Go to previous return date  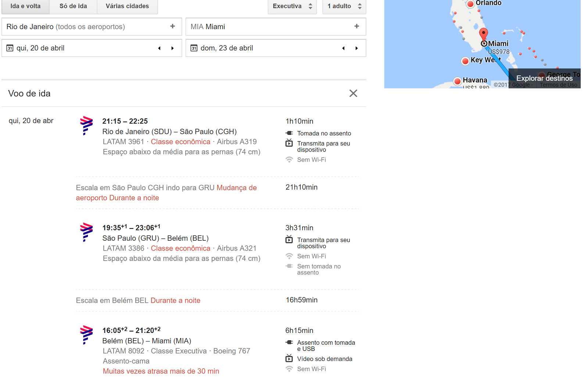pyautogui.click(x=344, y=48)
